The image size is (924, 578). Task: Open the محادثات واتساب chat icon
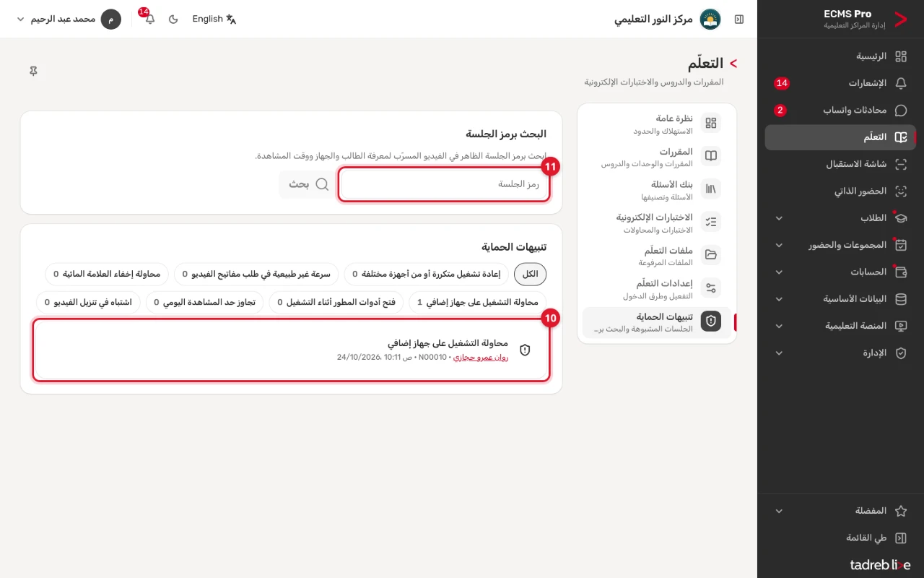[x=900, y=111]
